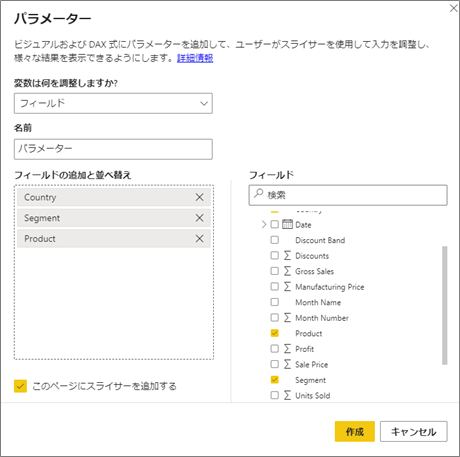Screen dimensions: 460x457
Task: Check the Month Number checkbox
Action: click(x=275, y=318)
